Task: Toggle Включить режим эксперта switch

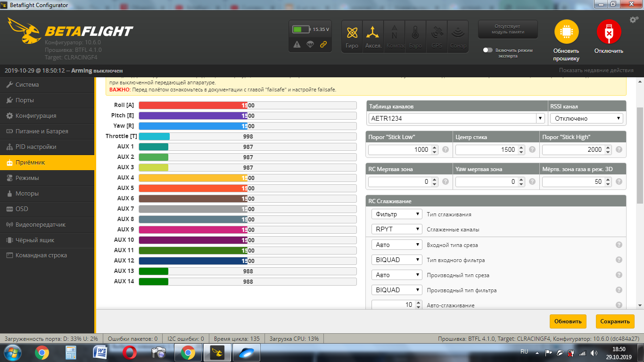Action: 488,50
